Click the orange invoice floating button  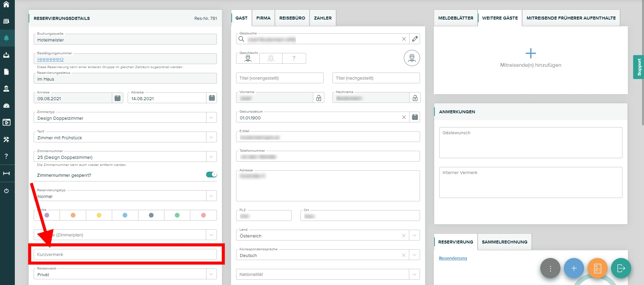click(597, 268)
